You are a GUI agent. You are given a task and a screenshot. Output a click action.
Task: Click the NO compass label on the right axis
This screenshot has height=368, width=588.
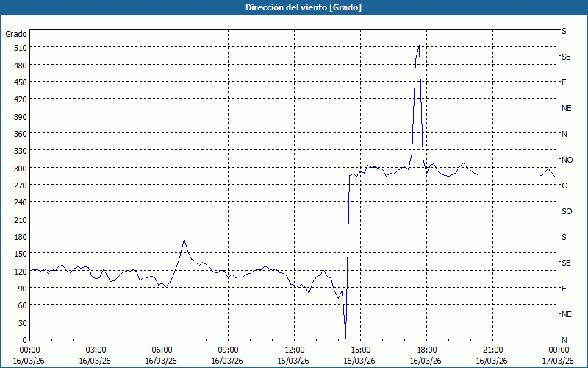567,160
